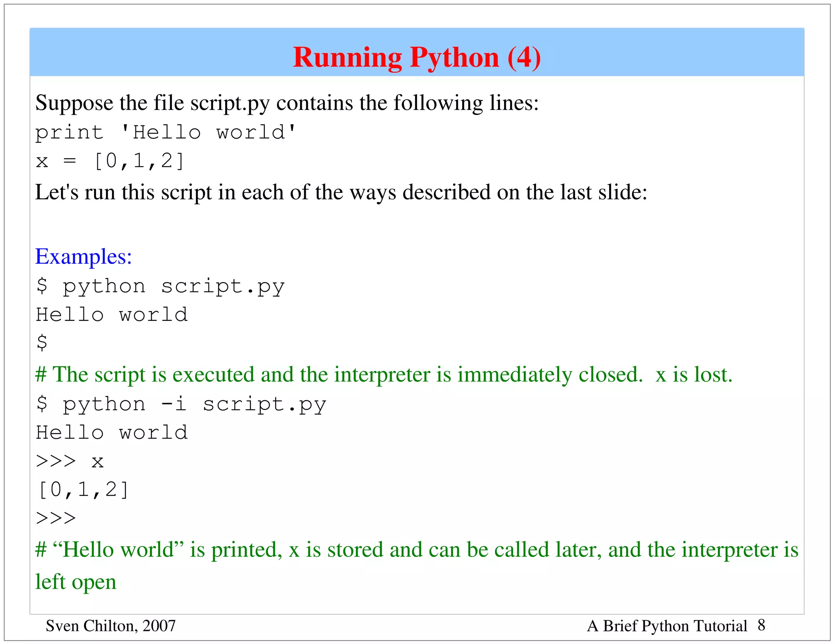Click the sentence starting 'Let's run this script'

point(341,192)
